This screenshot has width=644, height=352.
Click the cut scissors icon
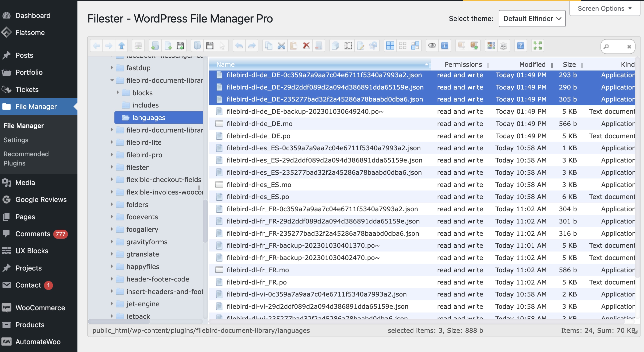coord(281,45)
